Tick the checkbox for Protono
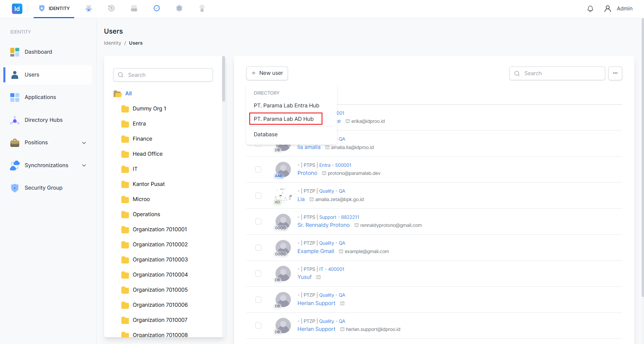This screenshot has height=344, width=644. [x=258, y=169]
